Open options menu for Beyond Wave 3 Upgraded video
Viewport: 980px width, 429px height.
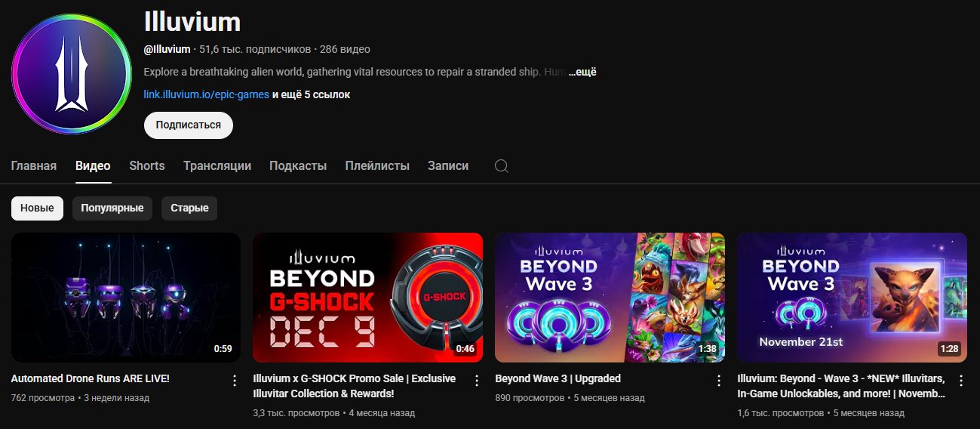[718, 381]
